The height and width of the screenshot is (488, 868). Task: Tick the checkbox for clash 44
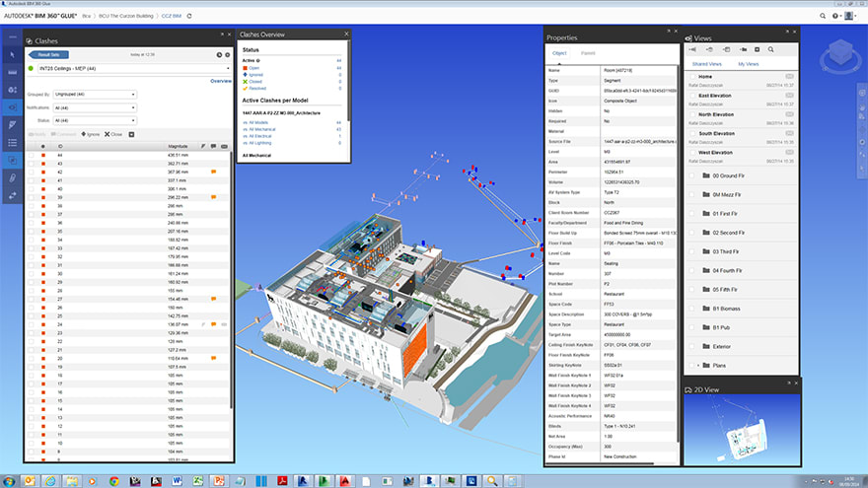(31, 155)
